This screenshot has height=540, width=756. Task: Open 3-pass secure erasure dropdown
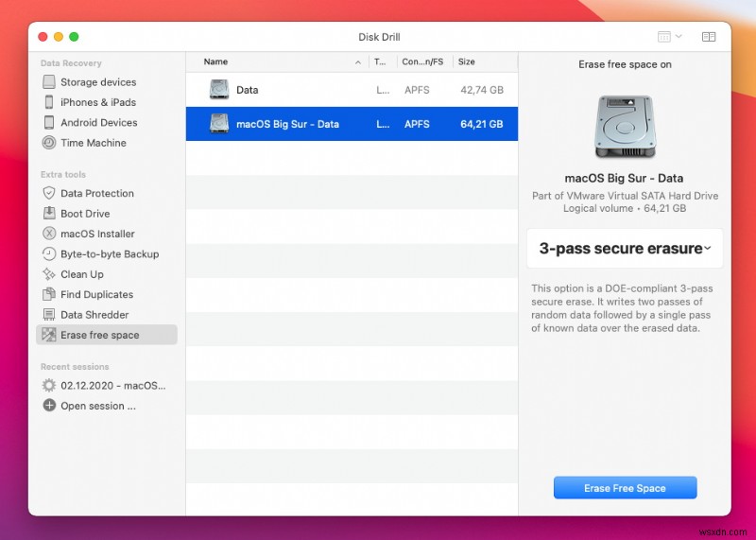point(625,249)
